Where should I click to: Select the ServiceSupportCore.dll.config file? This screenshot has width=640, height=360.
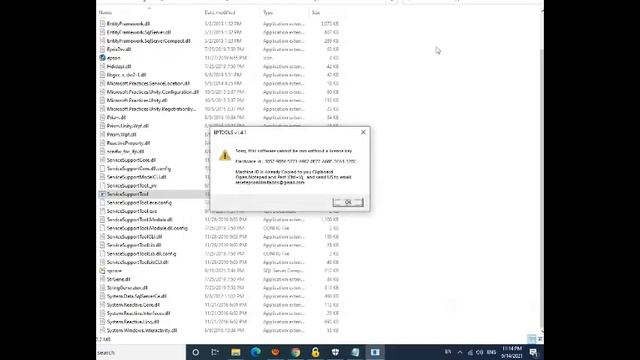(139, 169)
